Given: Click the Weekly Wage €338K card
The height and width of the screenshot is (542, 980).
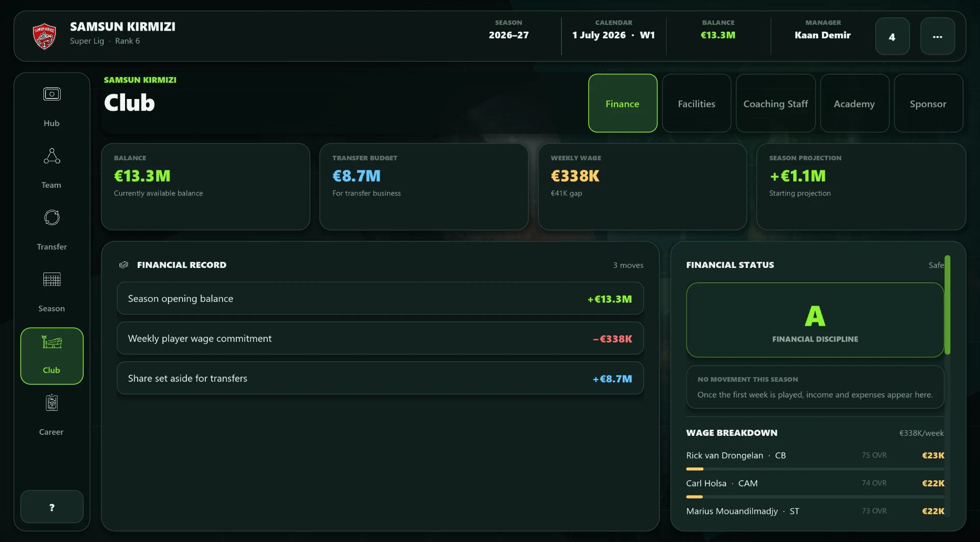Looking at the screenshot, I should (x=642, y=186).
